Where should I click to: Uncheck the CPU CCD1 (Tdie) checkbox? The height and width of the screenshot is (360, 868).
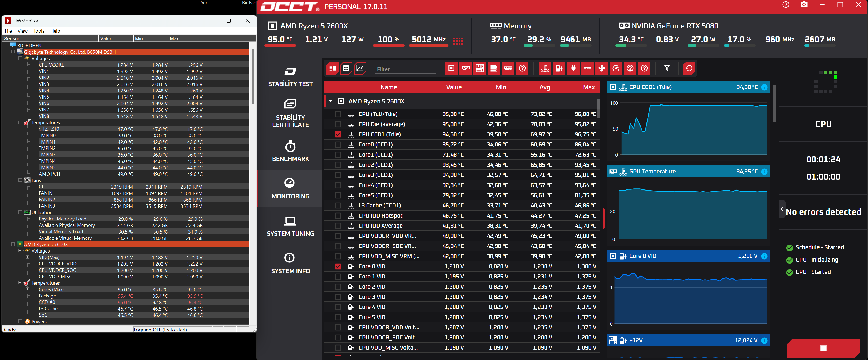click(x=338, y=134)
